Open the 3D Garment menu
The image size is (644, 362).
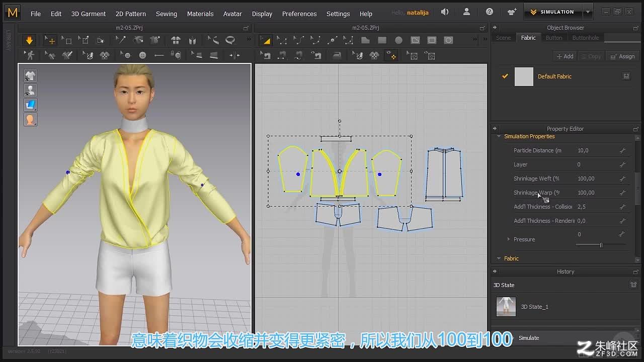89,14
